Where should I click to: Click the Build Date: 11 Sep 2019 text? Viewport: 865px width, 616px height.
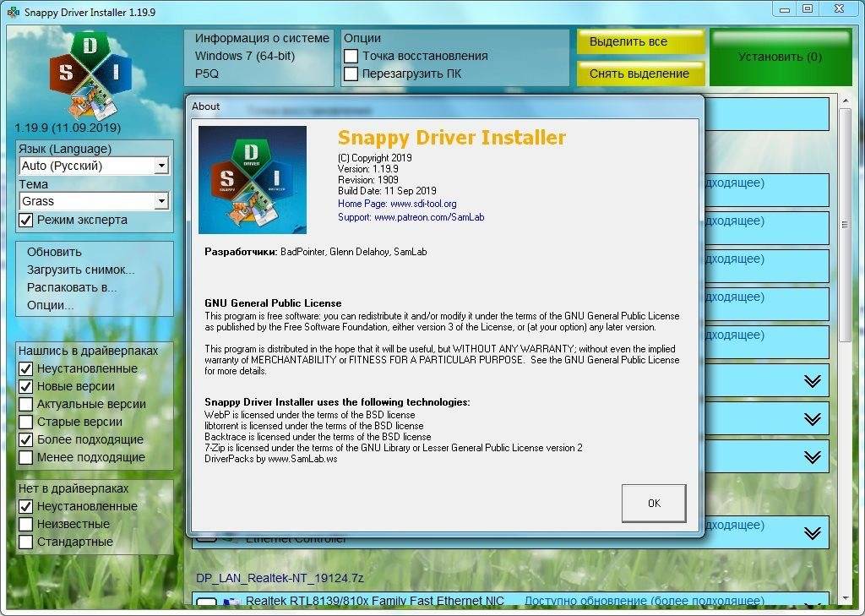(x=387, y=190)
